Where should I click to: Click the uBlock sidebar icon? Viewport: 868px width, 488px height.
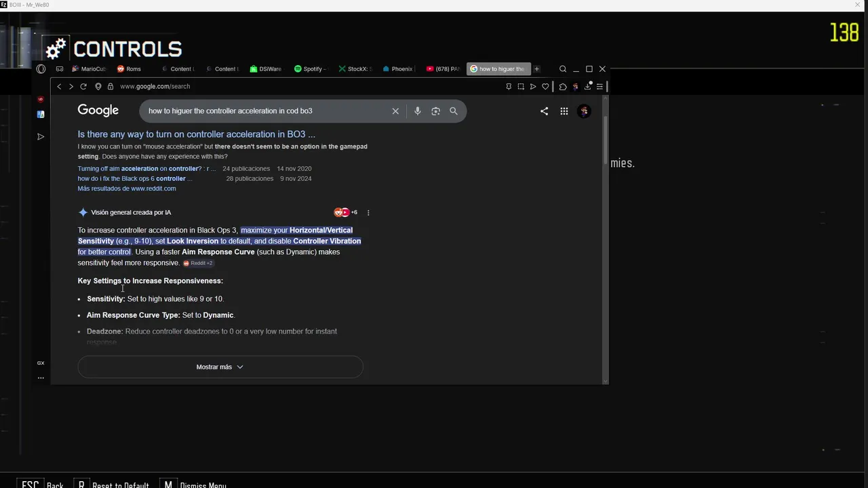click(41, 99)
